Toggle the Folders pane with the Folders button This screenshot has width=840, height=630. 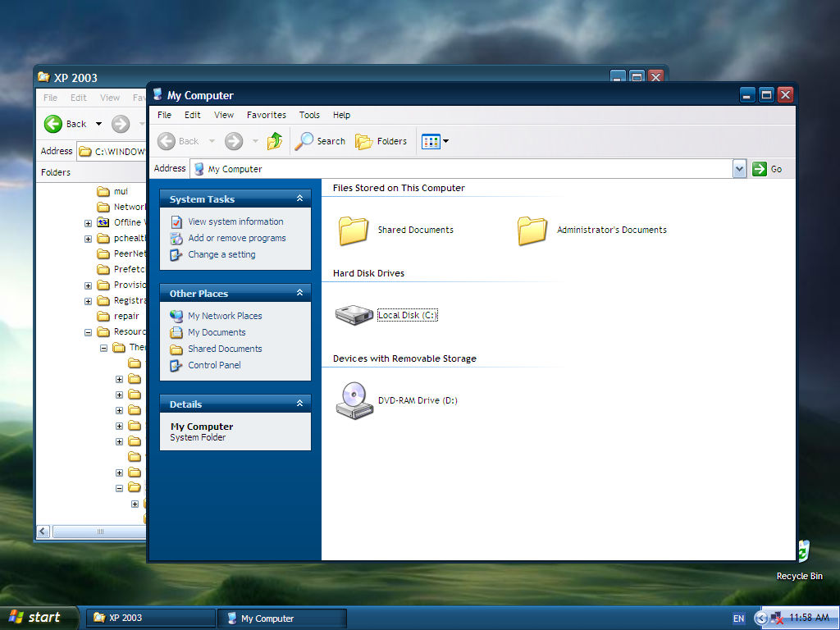[380, 141]
